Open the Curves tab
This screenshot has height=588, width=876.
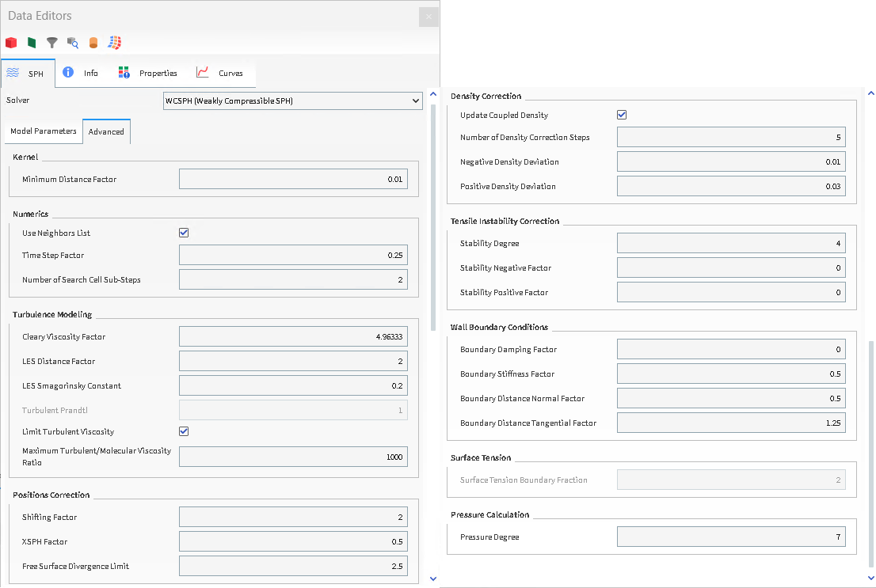[x=220, y=73]
